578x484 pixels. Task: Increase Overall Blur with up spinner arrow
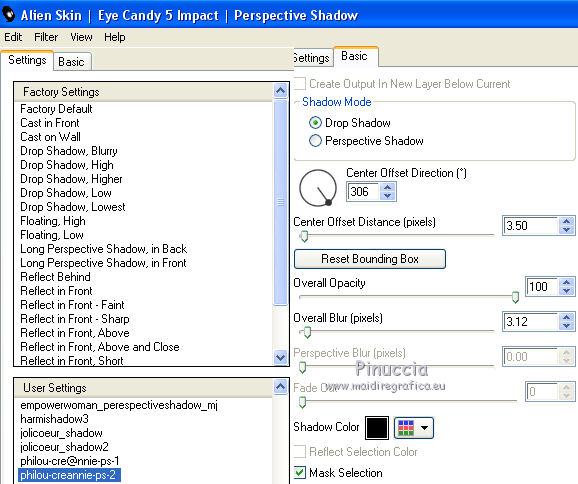tap(566, 317)
